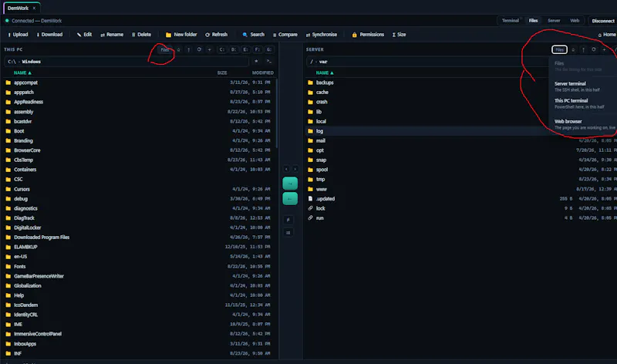Sort the This PC list by NAME

pyautogui.click(x=22, y=72)
